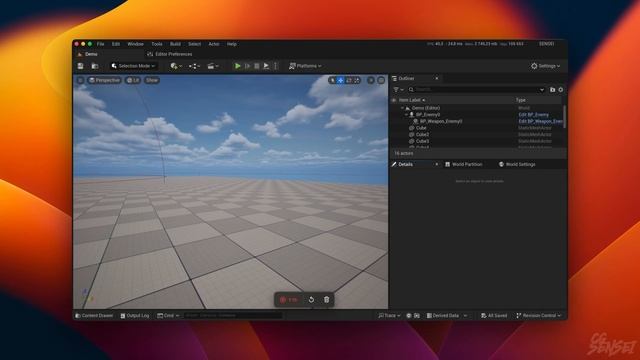The height and width of the screenshot is (360, 640).
Task: Click the viewport camera speed round icon
Action: [x=371, y=80]
